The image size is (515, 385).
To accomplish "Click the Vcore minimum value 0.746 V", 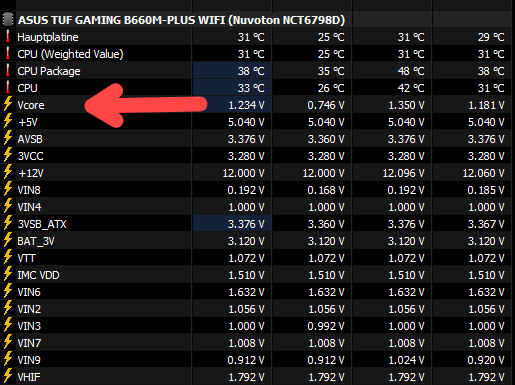I will pyautogui.click(x=326, y=105).
